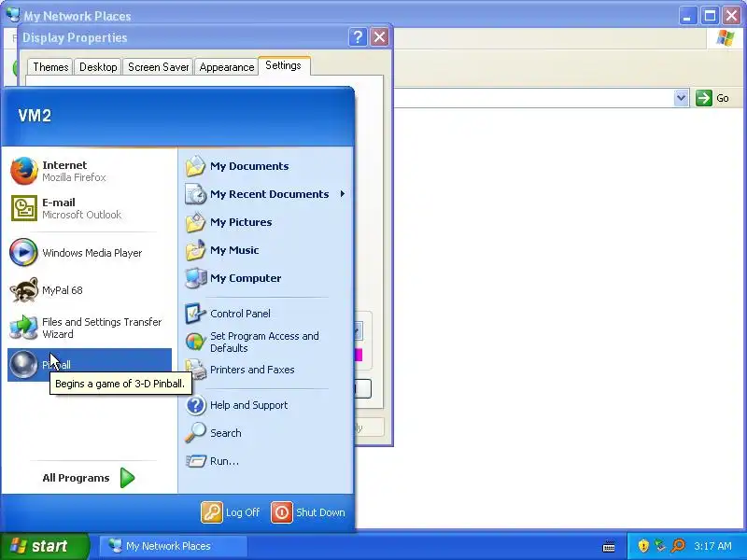Screen dimensions: 747x560
Task: Close the Display Properties dialog
Action: click(380, 36)
